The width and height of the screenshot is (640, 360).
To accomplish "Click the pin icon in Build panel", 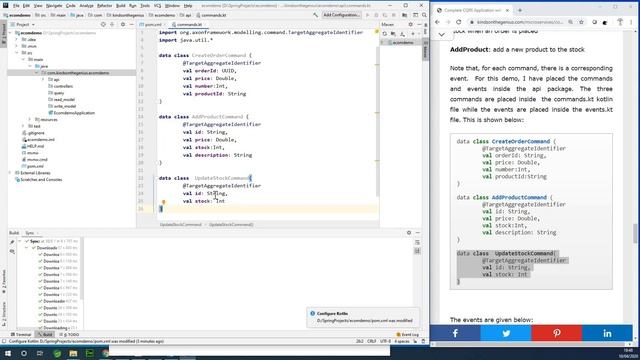I will click(x=12, y=242).
